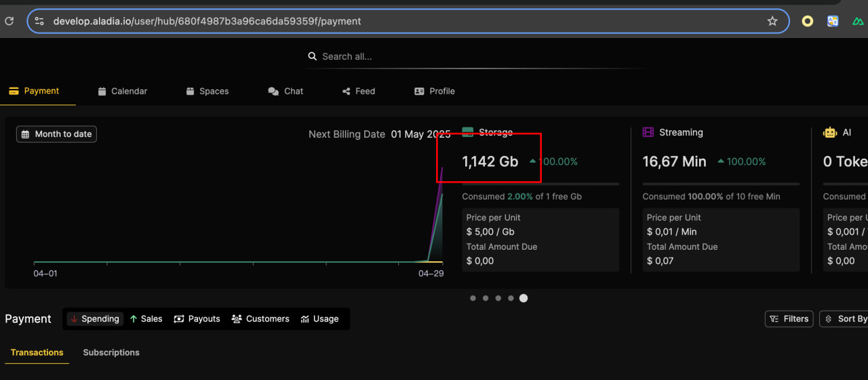Image resolution: width=868 pixels, height=380 pixels.
Task: Focus the Search all field
Action: tap(475, 56)
